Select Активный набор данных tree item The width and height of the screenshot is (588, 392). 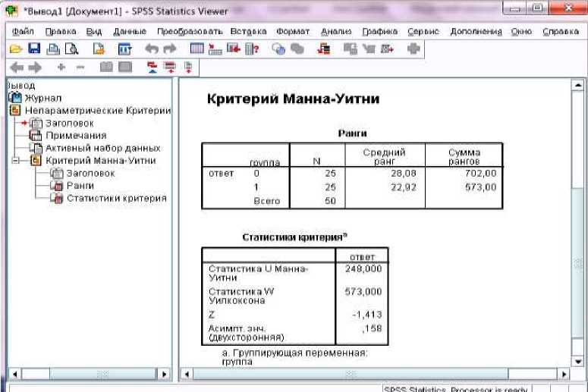102,149
